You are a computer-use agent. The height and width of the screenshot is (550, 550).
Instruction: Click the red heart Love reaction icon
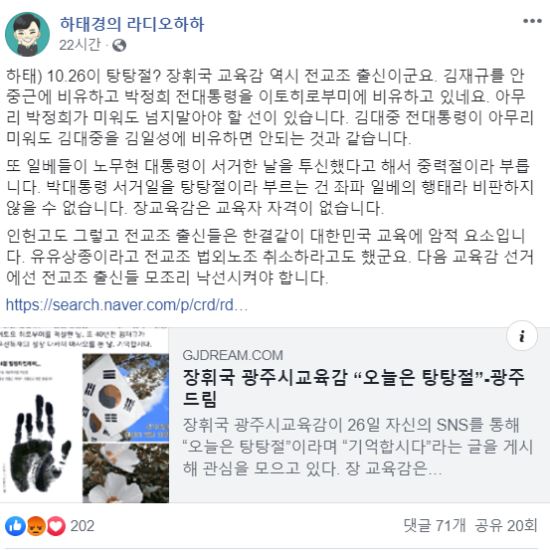click(56, 526)
